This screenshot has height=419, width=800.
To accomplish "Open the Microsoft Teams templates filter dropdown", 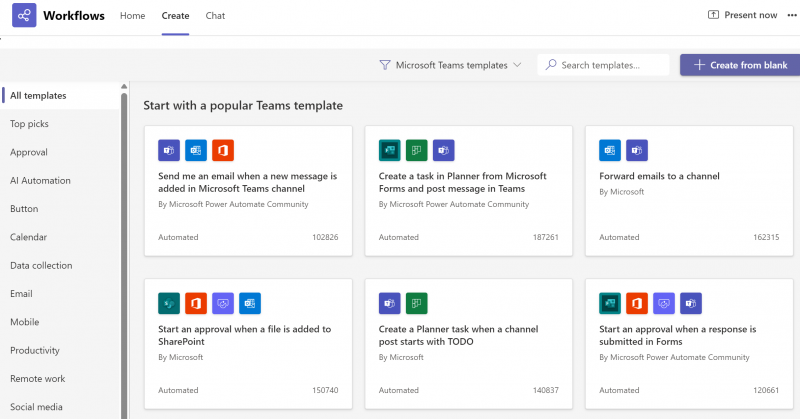I will (x=451, y=65).
